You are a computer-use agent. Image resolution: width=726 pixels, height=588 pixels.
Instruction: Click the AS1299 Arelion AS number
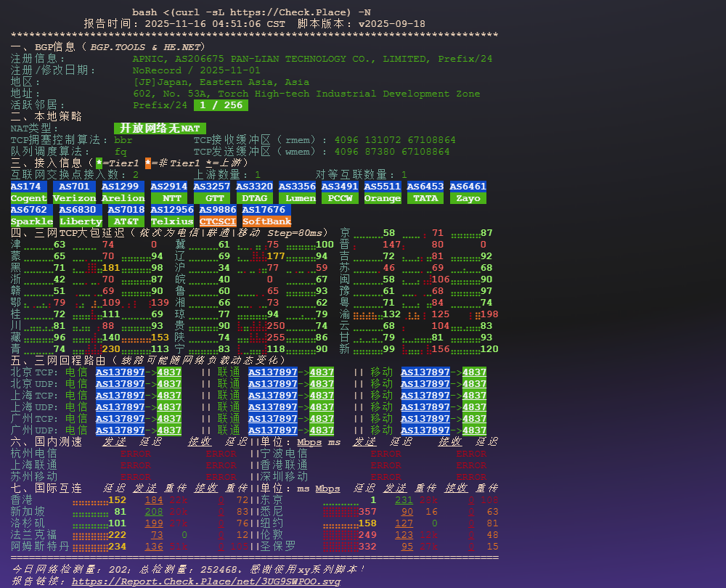point(123,187)
